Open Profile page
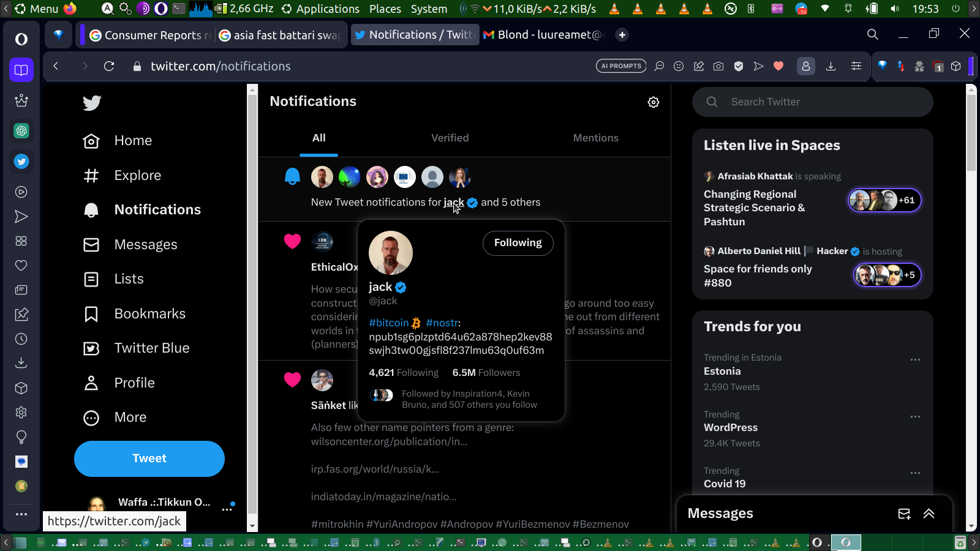 point(119,383)
